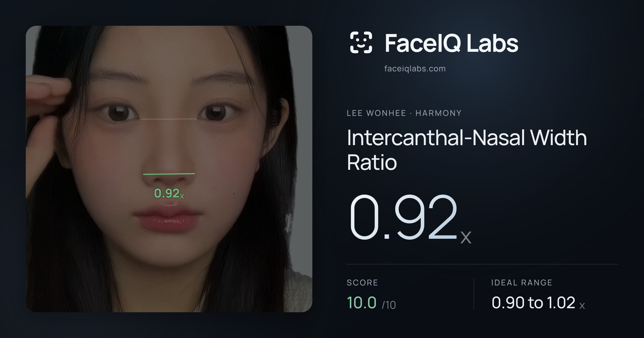644x338 pixels.
Task: Click the 10.0 /10 score value
Action: (x=371, y=303)
